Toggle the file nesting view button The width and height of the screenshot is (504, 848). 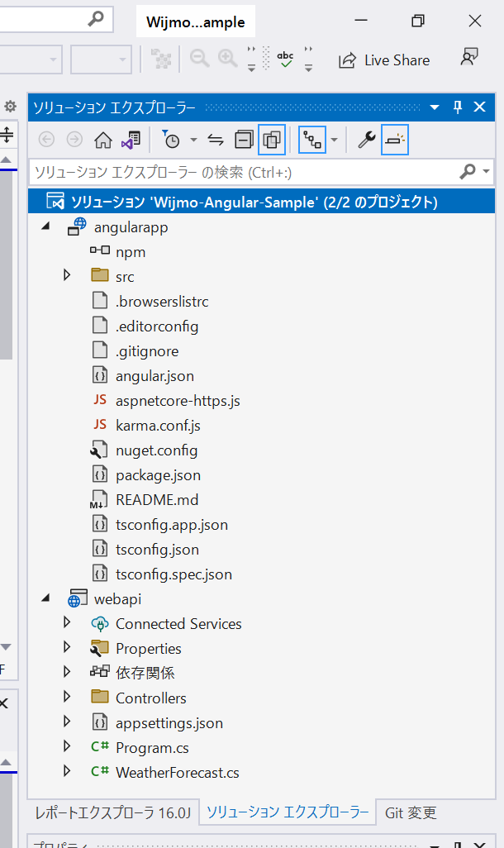click(312, 140)
